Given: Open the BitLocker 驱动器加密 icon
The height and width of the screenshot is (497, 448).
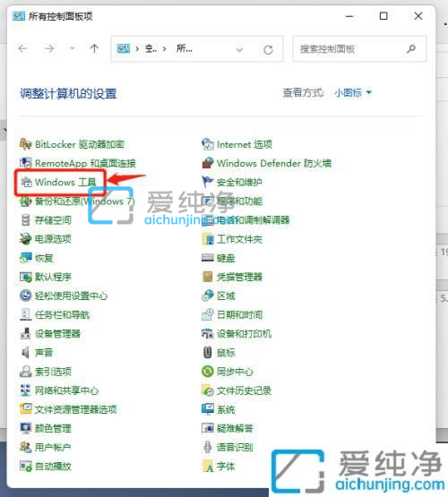Looking at the screenshot, I should coord(26,144).
